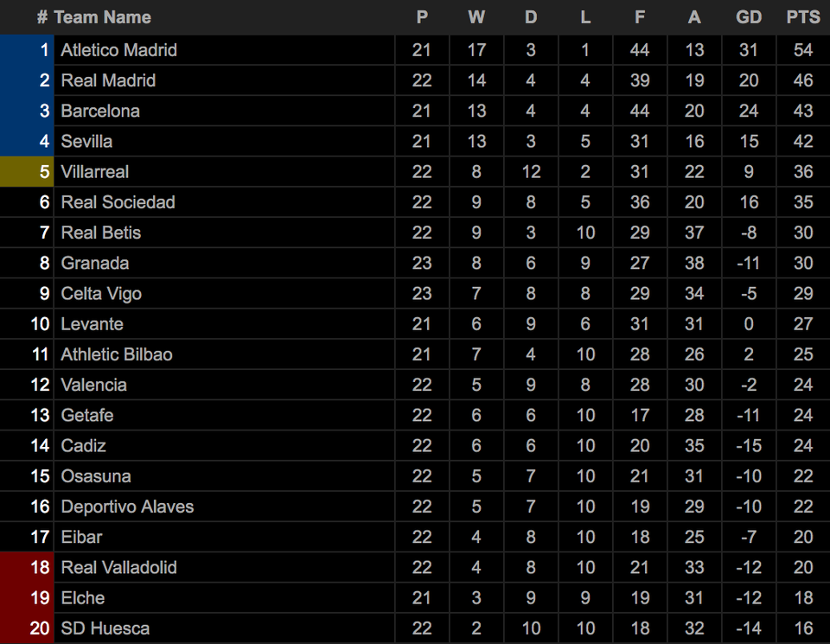Viewport: 830px width, 644px height.
Task: Click the Sevilla team name
Action: (x=86, y=141)
